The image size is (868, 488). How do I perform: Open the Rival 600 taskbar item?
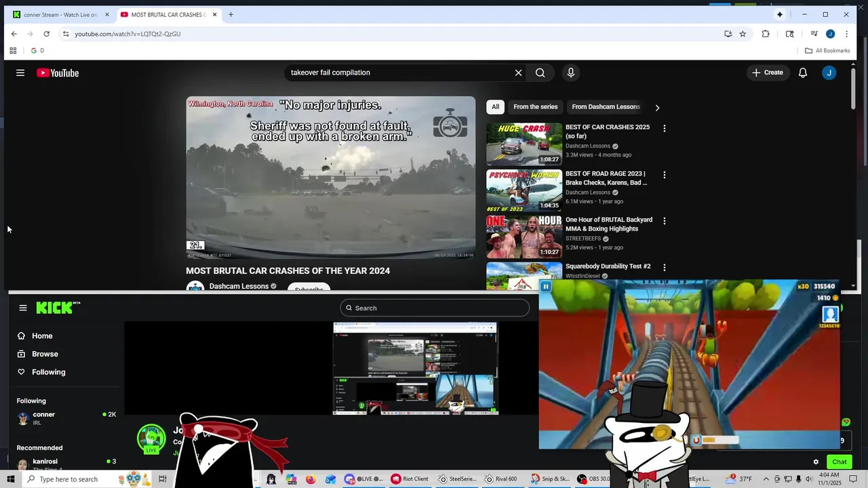pyautogui.click(x=501, y=479)
